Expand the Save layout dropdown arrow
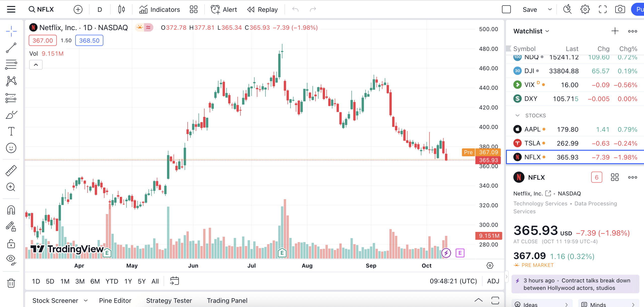 pos(550,10)
